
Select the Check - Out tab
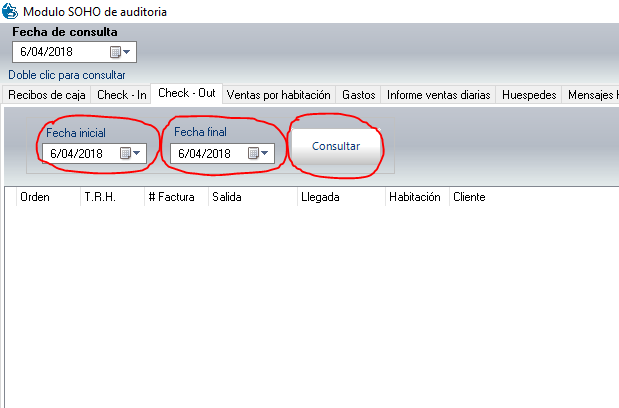coord(186,93)
